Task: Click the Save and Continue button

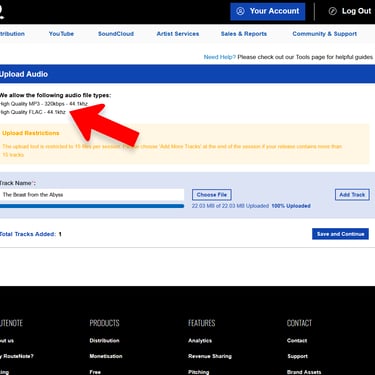Action: [x=340, y=234]
